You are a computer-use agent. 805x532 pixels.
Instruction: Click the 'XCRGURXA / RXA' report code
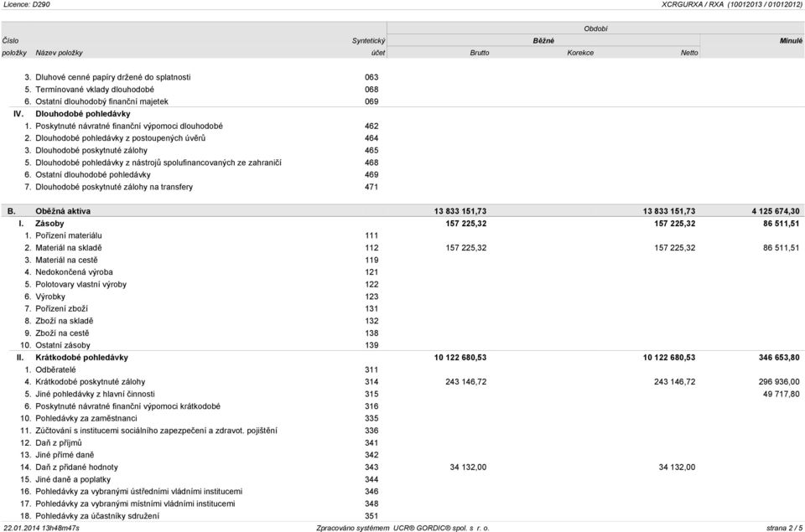(693, 4)
